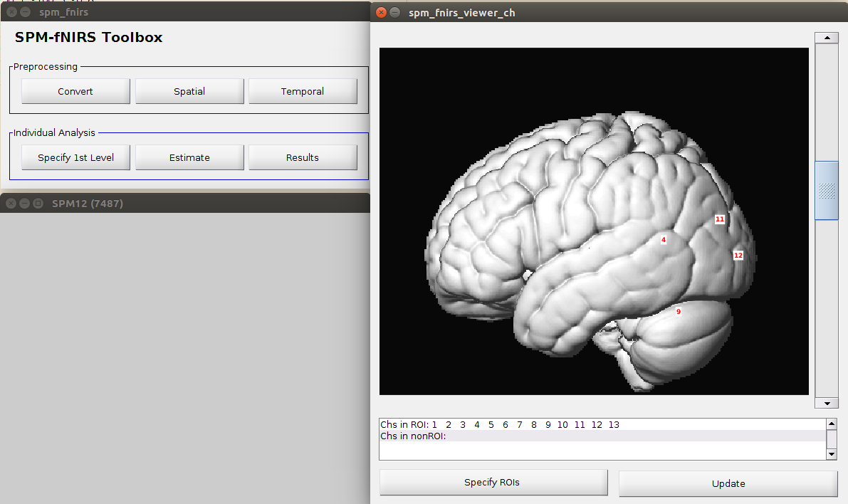Image resolution: width=848 pixels, height=504 pixels.
Task: Click the brain view slider's down arrow
Action: (826, 403)
